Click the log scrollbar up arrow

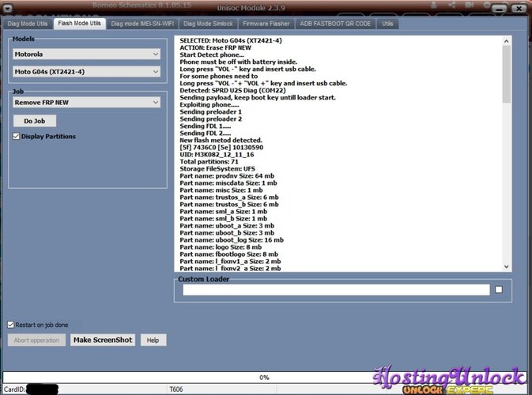point(507,41)
